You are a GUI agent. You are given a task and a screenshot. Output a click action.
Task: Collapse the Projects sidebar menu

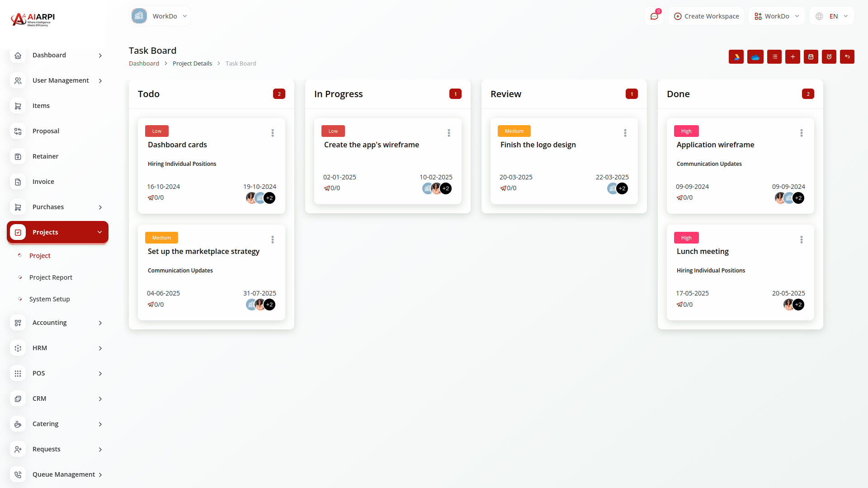57,232
